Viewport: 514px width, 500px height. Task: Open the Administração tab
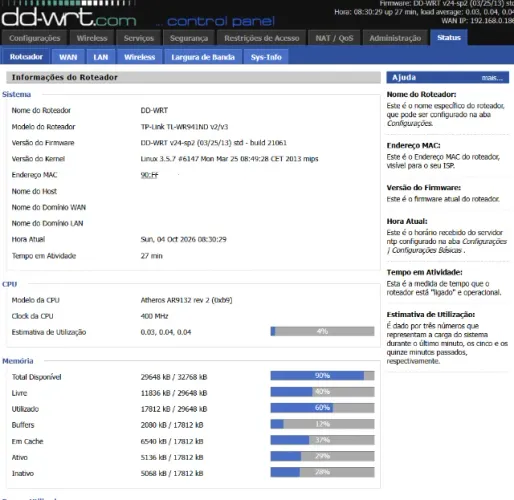click(x=395, y=38)
